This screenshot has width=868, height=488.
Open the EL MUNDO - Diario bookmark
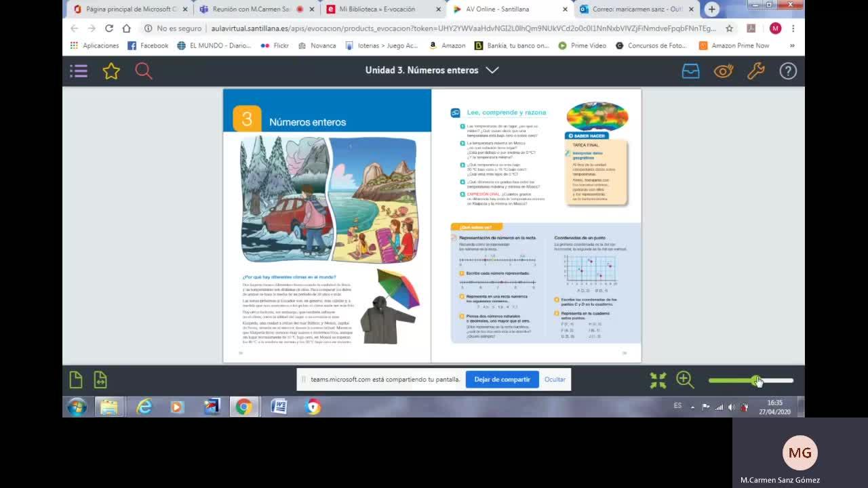click(214, 45)
